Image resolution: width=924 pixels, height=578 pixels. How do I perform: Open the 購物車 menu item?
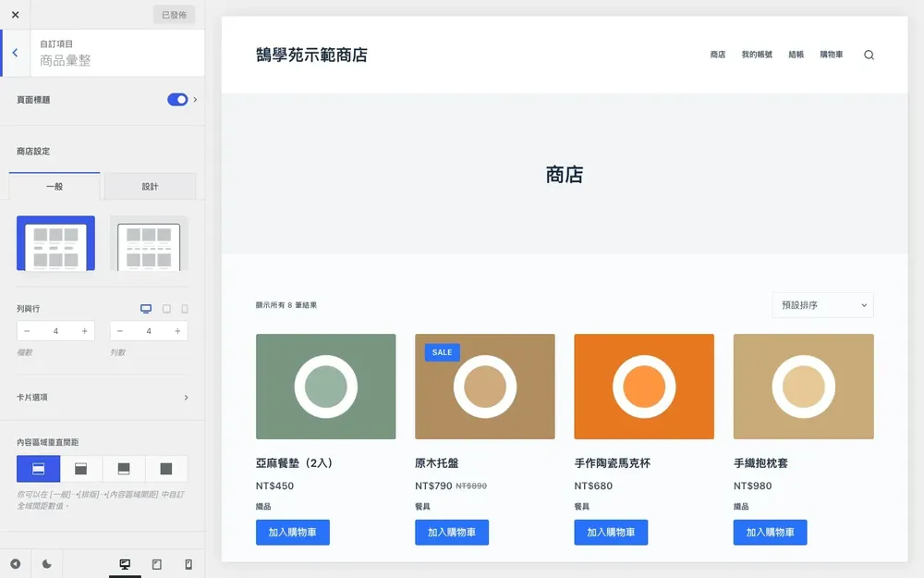[x=831, y=55]
